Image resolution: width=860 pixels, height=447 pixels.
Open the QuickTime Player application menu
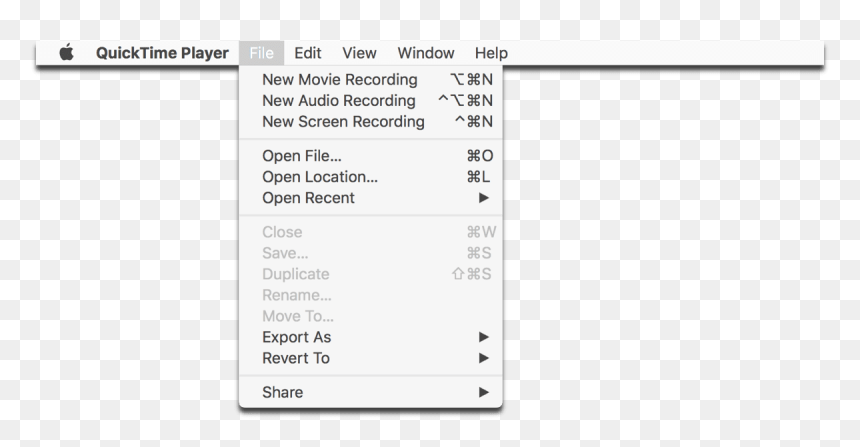(162, 53)
